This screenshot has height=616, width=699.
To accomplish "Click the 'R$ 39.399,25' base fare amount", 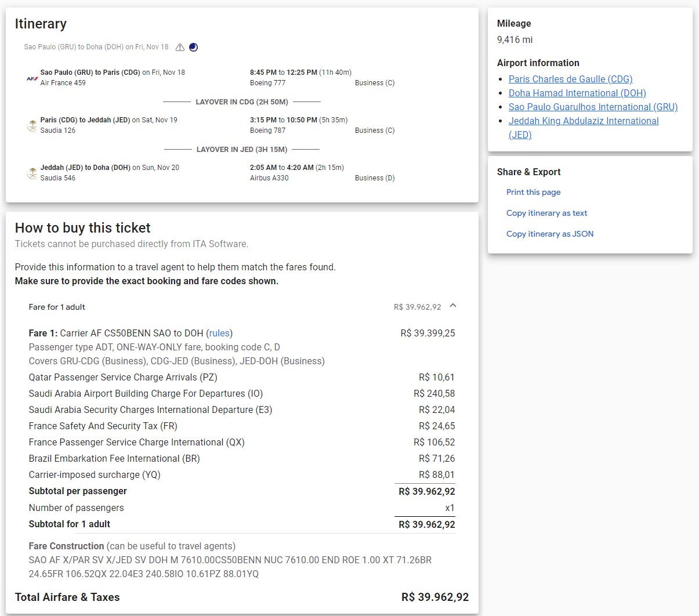I will pyautogui.click(x=428, y=333).
